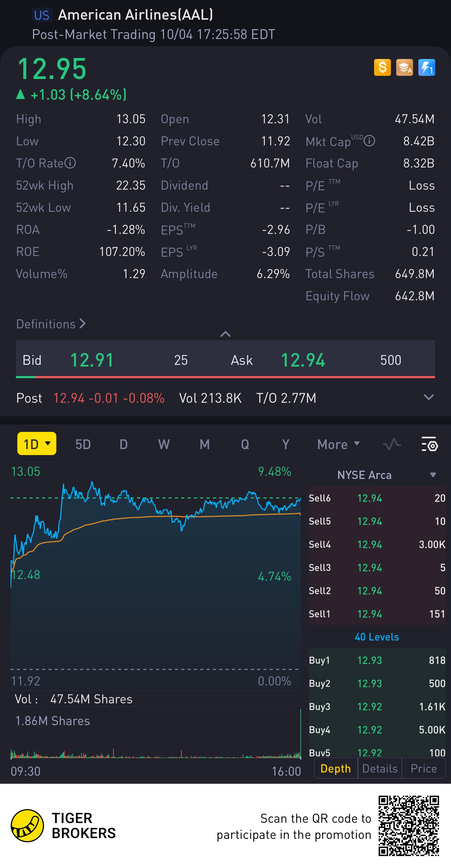This screenshot has width=451, height=868.
Task: Collapse the stock details panel
Action: [225, 334]
